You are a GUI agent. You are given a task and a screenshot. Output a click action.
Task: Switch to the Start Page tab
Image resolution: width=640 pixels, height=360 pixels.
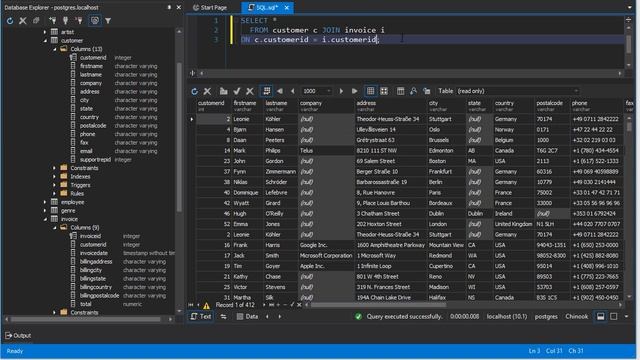pos(210,7)
